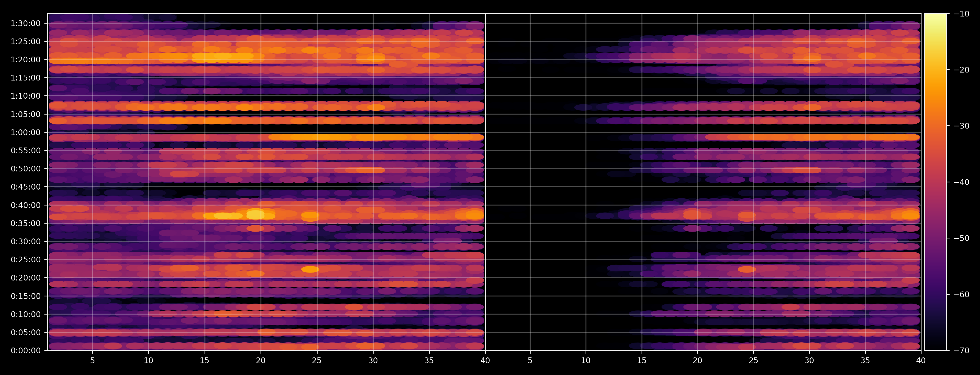Click the 0:50:00 time axis label
The width and height of the screenshot is (980, 375).
tap(26, 169)
